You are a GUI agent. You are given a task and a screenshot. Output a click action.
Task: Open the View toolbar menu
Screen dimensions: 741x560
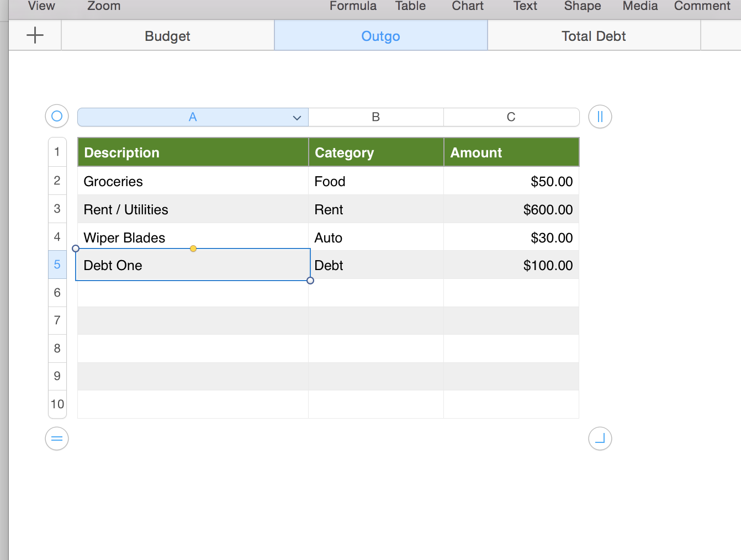41,6
